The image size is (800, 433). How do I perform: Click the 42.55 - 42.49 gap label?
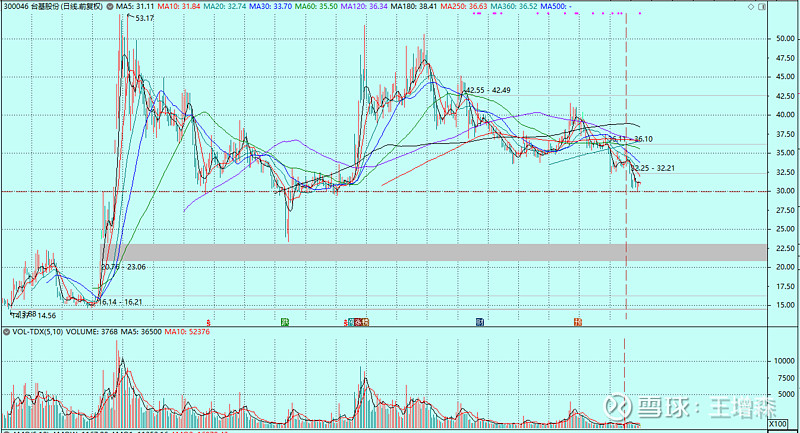tap(488, 90)
